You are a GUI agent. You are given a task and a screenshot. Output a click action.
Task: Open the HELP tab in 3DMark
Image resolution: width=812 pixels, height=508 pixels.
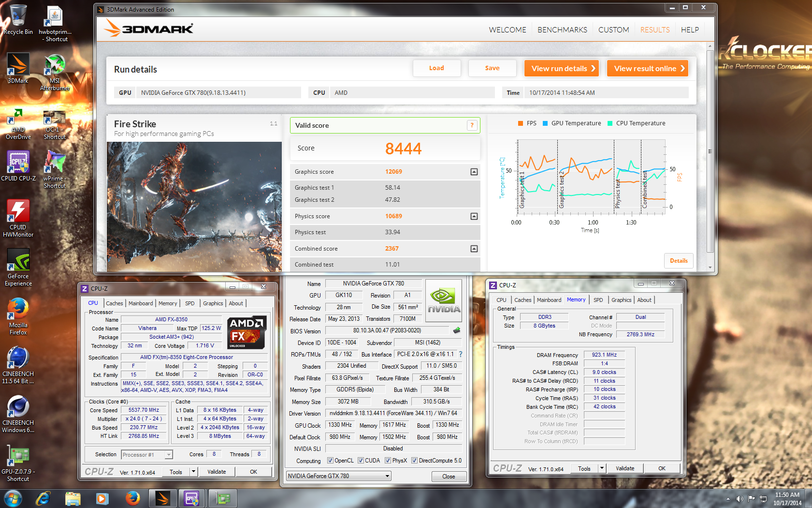coord(690,30)
